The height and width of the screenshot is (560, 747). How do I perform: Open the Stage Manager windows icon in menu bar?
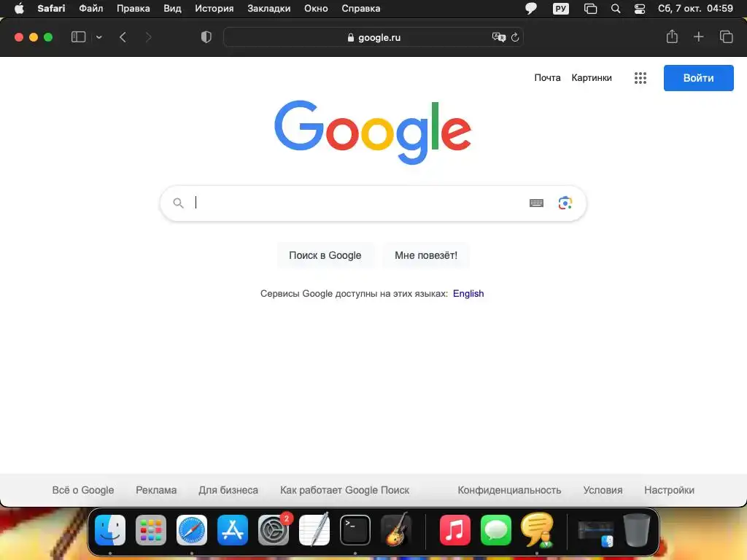pos(590,9)
